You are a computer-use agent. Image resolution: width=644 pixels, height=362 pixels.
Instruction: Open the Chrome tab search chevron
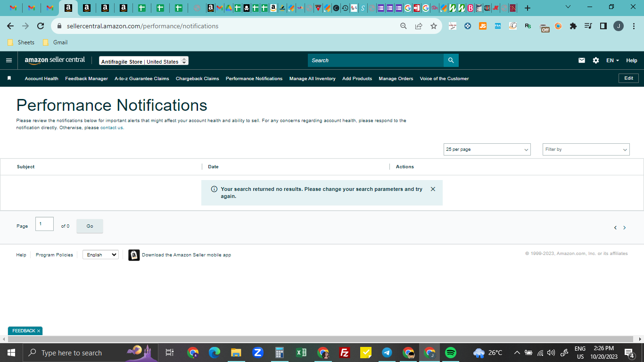(568, 7)
